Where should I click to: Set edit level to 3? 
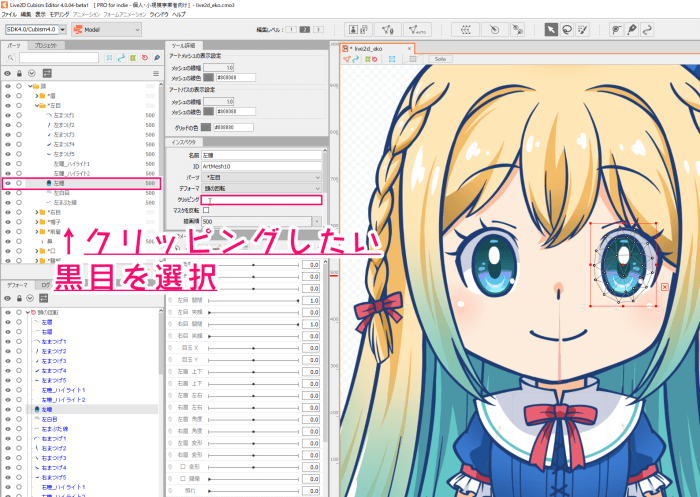(318, 29)
